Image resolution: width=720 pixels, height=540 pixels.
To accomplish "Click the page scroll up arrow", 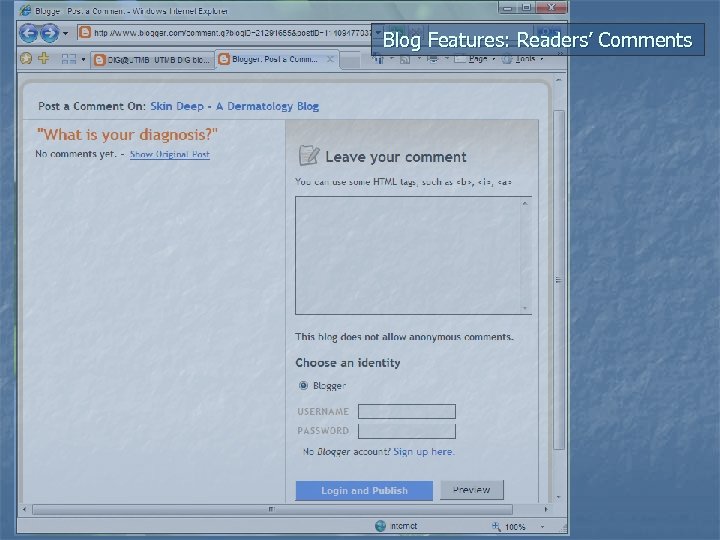I will coord(558,80).
